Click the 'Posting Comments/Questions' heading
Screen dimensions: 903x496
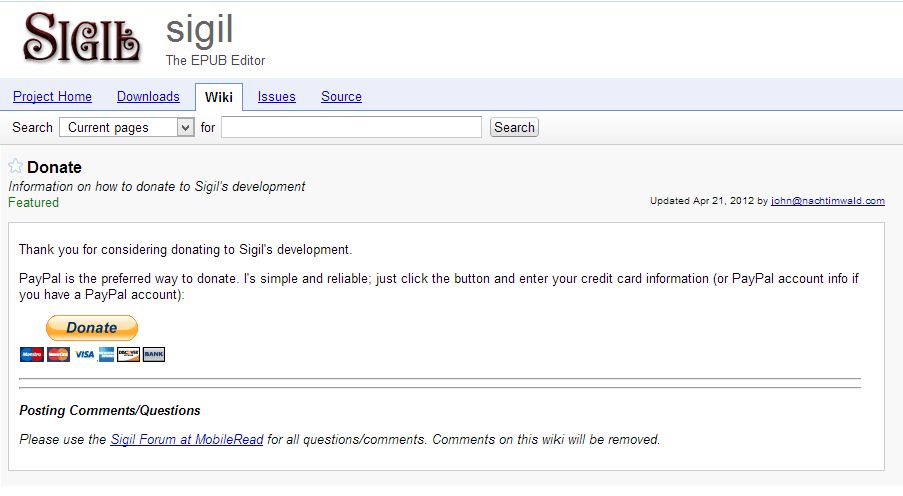(x=110, y=411)
